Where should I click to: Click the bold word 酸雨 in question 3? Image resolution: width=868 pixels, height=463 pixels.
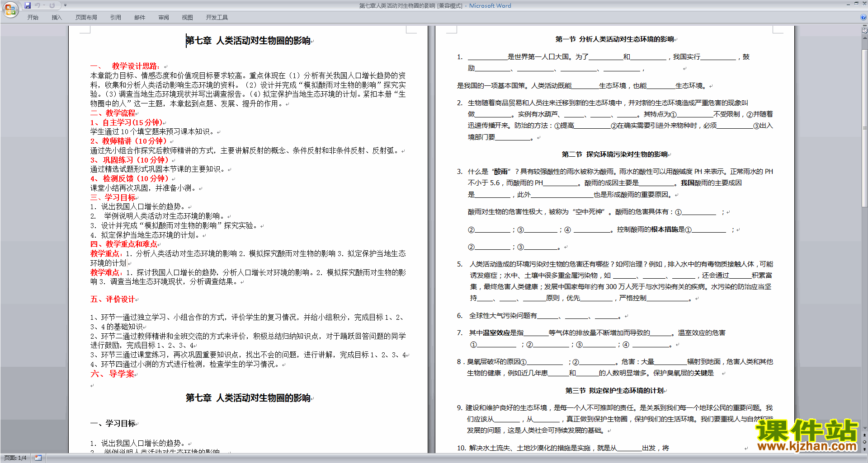coord(500,172)
